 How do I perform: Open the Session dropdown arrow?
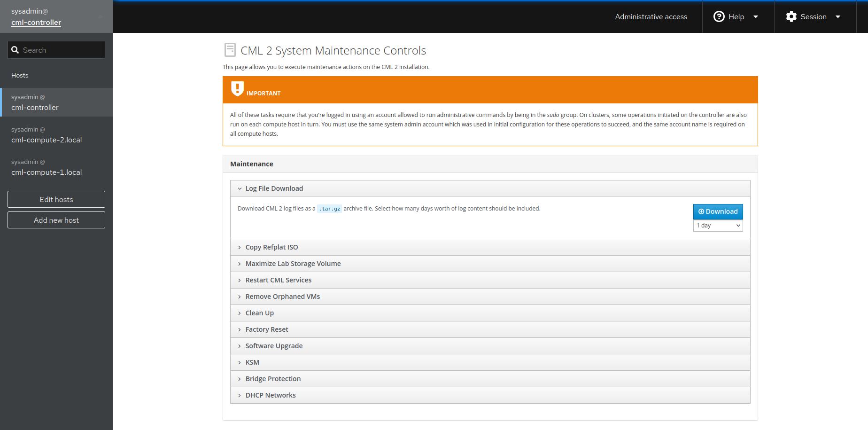837,16
